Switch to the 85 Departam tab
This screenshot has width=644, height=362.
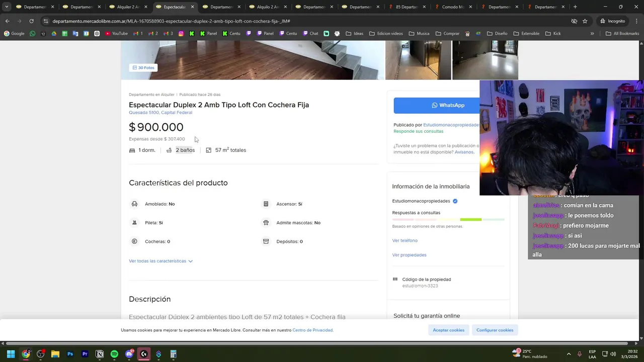pos(407,7)
